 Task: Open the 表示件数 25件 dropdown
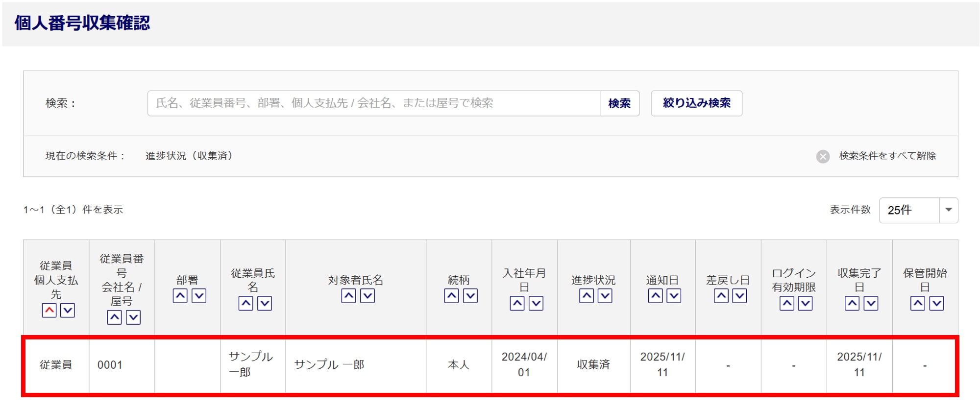pyautogui.click(x=918, y=210)
